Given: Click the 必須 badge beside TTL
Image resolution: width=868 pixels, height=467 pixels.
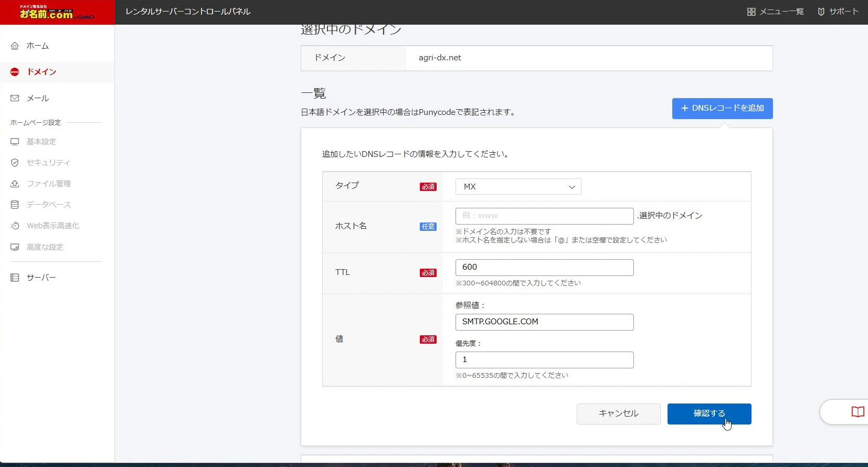Looking at the screenshot, I should click(428, 273).
